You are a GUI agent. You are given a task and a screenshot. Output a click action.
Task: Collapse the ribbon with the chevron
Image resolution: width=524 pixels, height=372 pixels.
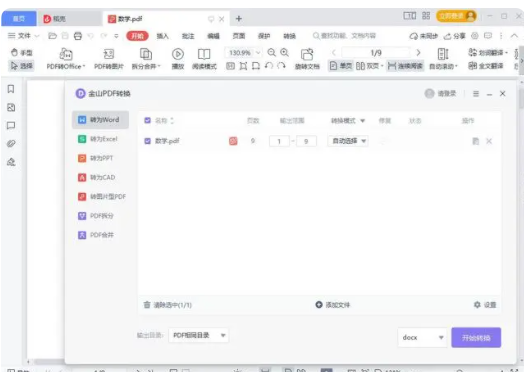tap(514, 36)
